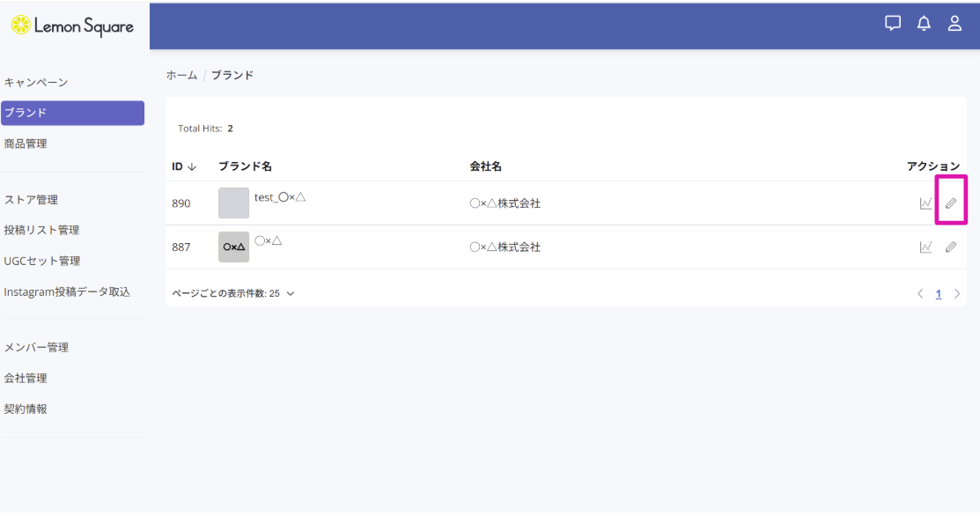The height and width of the screenshot is (516, 980).
Task: Go to the previous page arrow
Action: [x=920, y=294]
